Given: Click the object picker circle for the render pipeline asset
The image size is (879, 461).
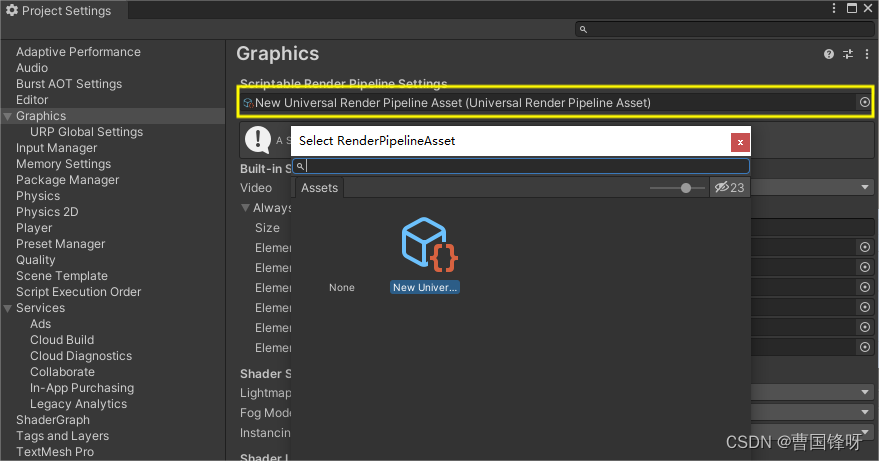Looking at the screenshot, I should (864, 102).
